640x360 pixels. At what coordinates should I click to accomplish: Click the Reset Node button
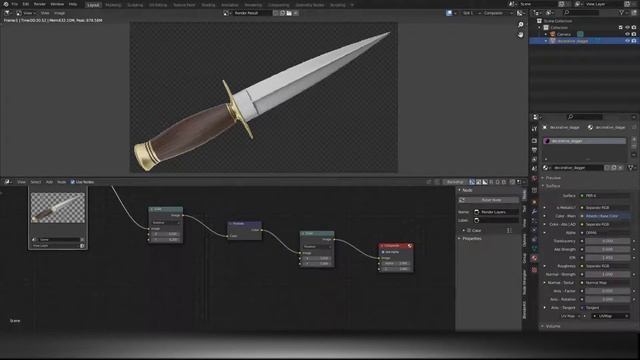pos(489,200)
